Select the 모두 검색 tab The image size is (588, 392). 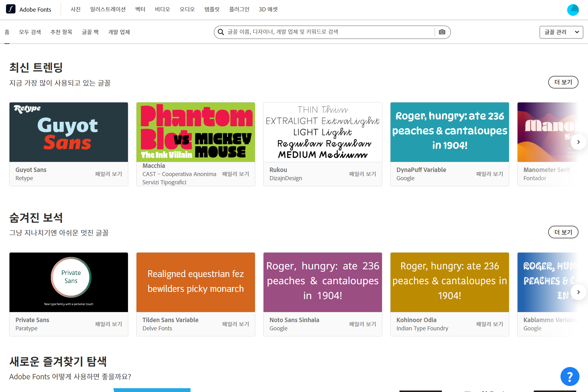pos(30,32)
